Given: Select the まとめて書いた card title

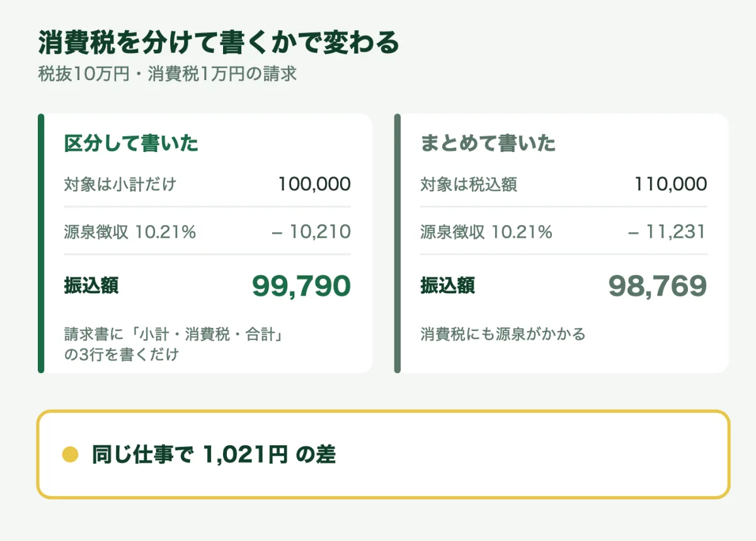Looking at the screenshot, I should click(x=488, y=143).
